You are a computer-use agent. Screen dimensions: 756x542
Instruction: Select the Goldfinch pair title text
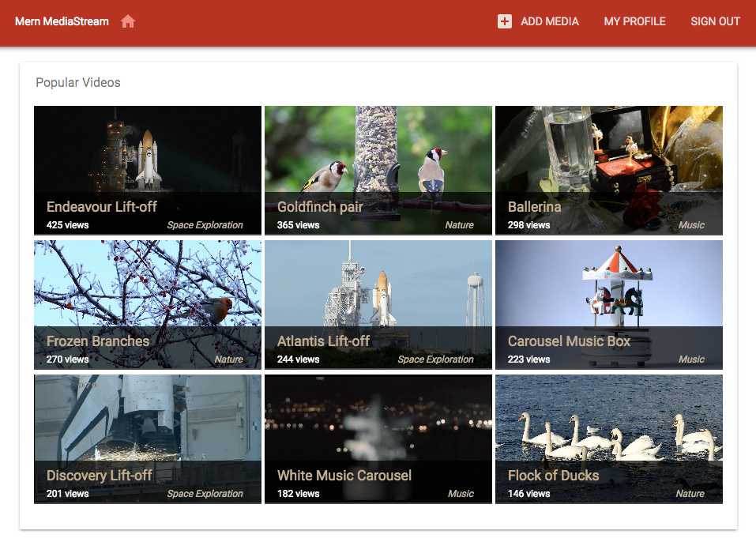[320, 207]
